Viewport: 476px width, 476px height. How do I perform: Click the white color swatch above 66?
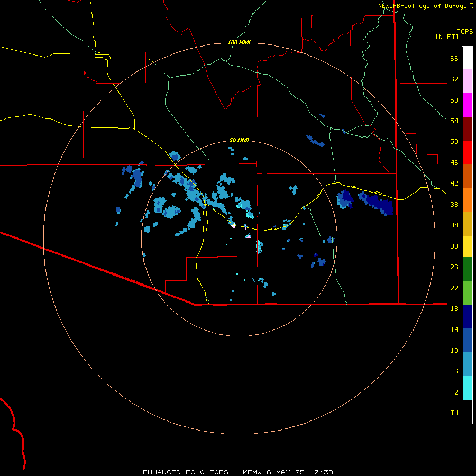[467, 58]
